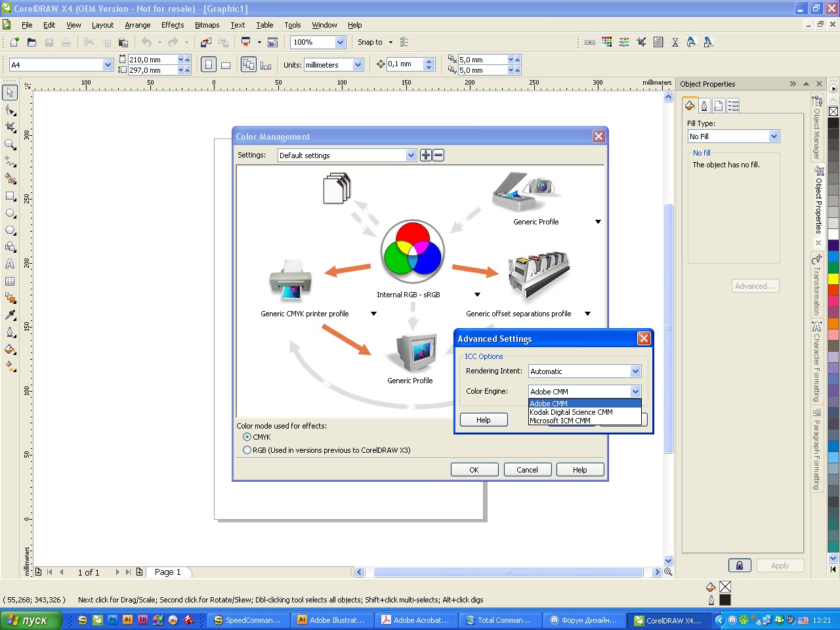Select the Smart Fill tool

click(x=10, y=178)
